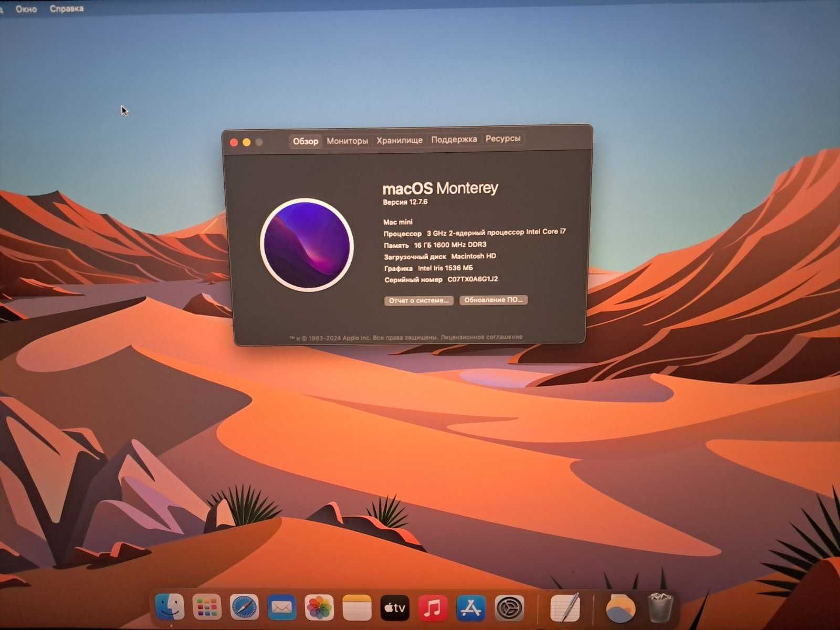Open the Окно menu in menu bar
The height and width of the screenshot is (630, 840).
pos(26,9)
